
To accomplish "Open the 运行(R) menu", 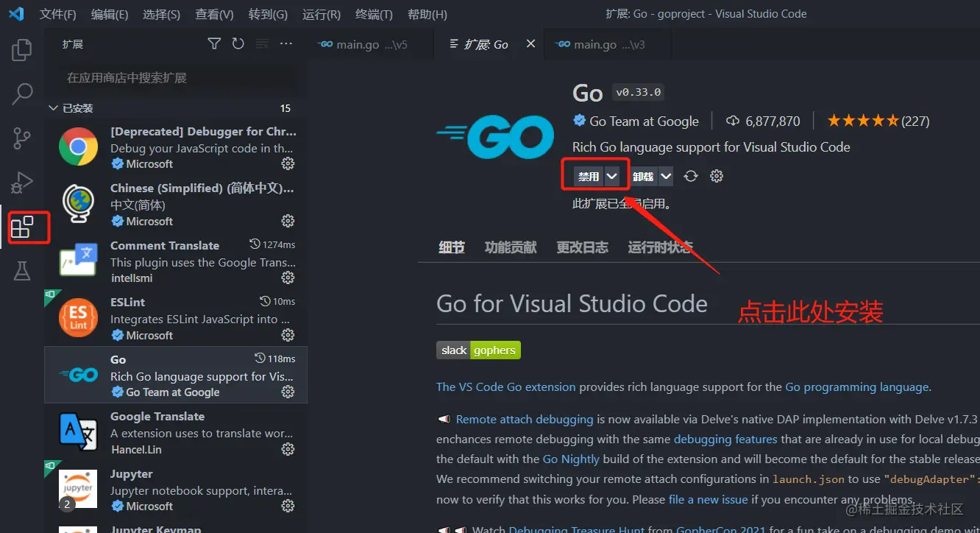I will click(322, 14).
